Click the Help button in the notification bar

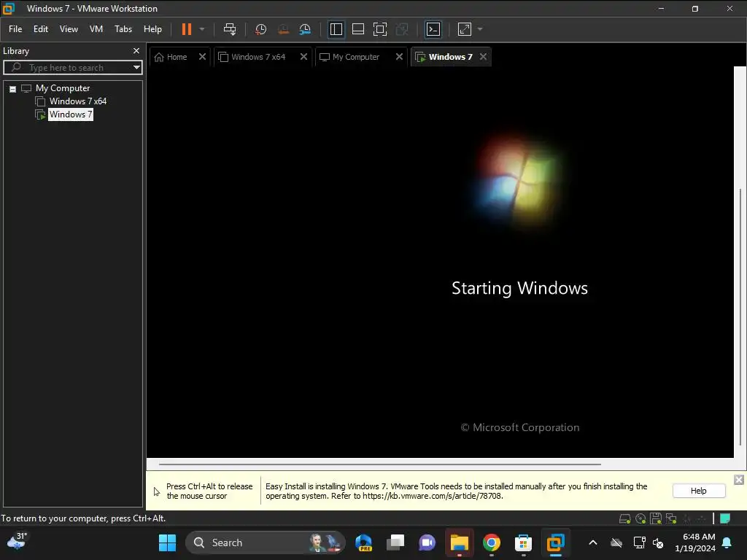(x=698, y=491)
